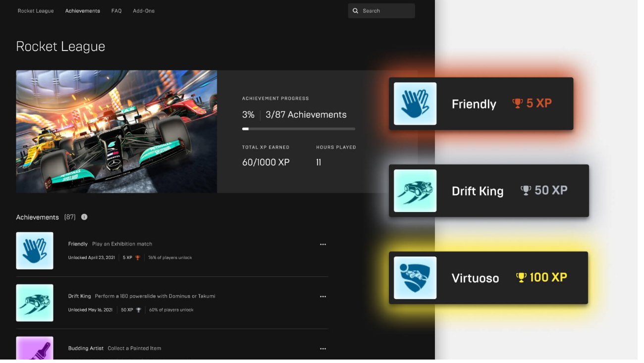Click the Budding Artist achievement title
The image size is (644, 363).
pos(86,348)
